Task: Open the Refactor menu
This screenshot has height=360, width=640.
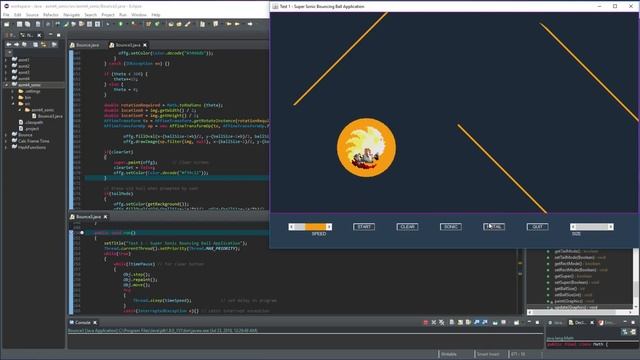Action: pyautogui.click(x=51, y=15)
